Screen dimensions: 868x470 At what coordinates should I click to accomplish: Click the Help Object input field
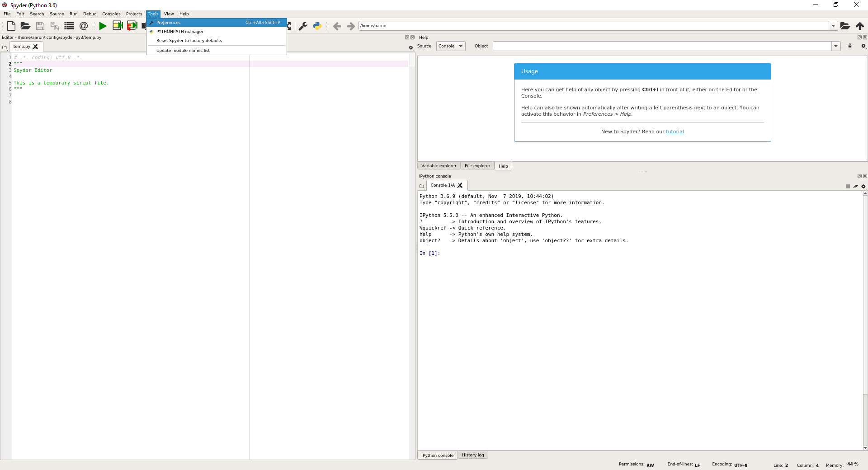click(x=662, y=46)
